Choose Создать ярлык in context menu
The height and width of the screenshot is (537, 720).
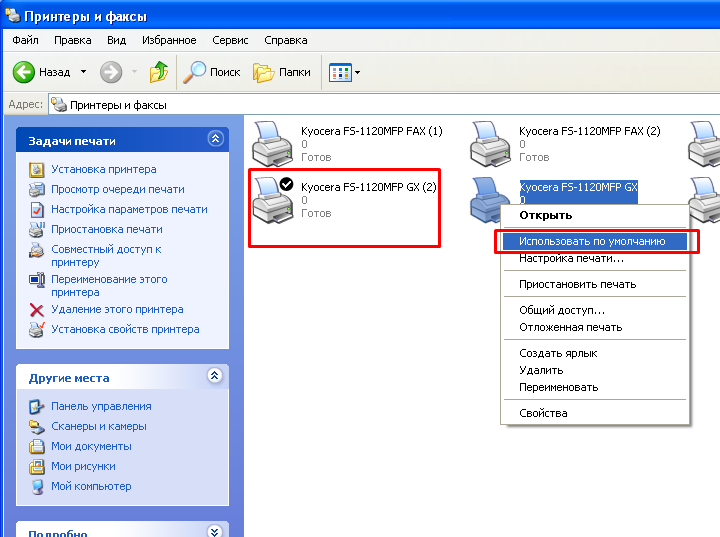point(595,353)
